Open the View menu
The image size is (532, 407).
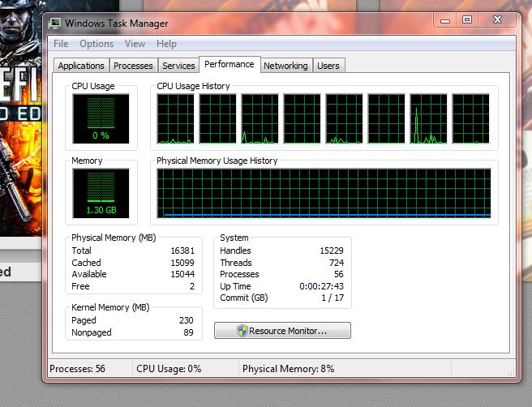[135, 44]
